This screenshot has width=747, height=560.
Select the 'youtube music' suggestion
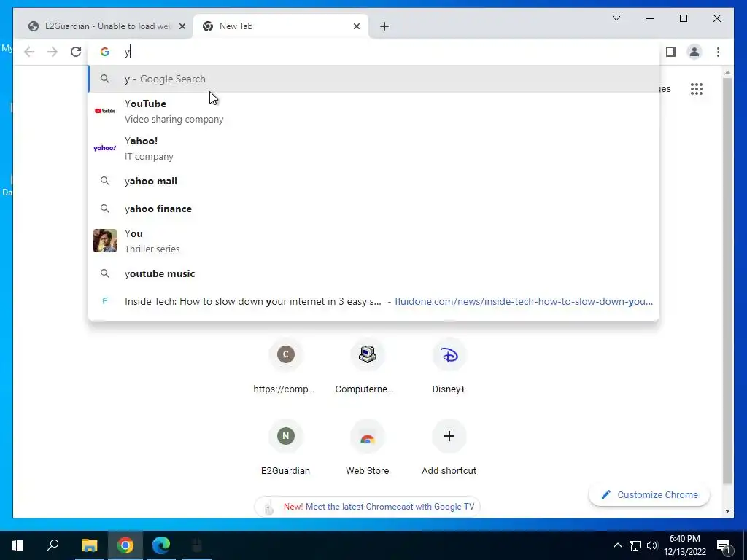[373, 273]
